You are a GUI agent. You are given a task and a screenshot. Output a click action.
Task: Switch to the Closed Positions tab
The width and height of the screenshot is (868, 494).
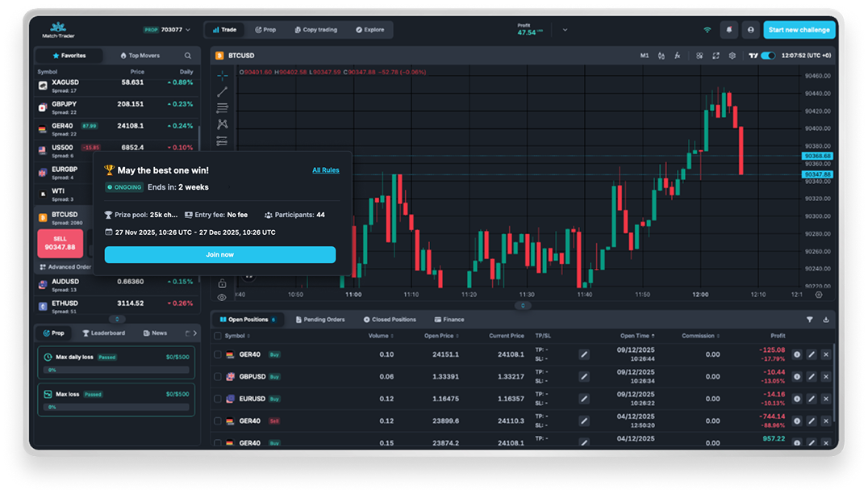pyautogui.click(x=390, y=320)
